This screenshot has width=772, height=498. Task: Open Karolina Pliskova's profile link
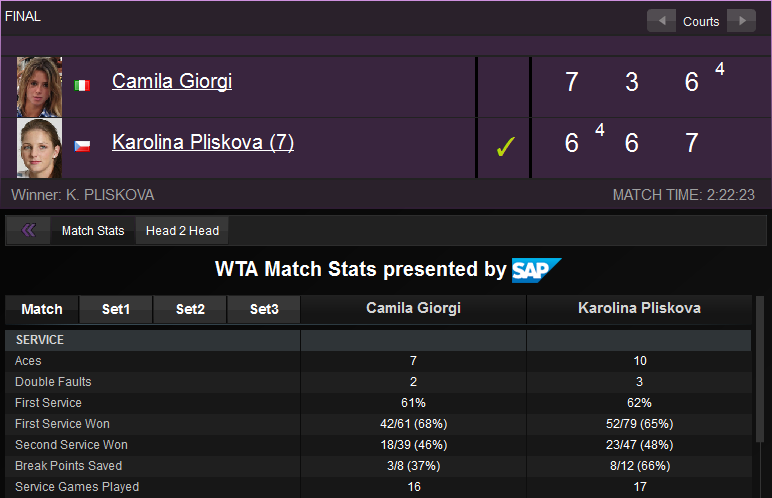203,143
